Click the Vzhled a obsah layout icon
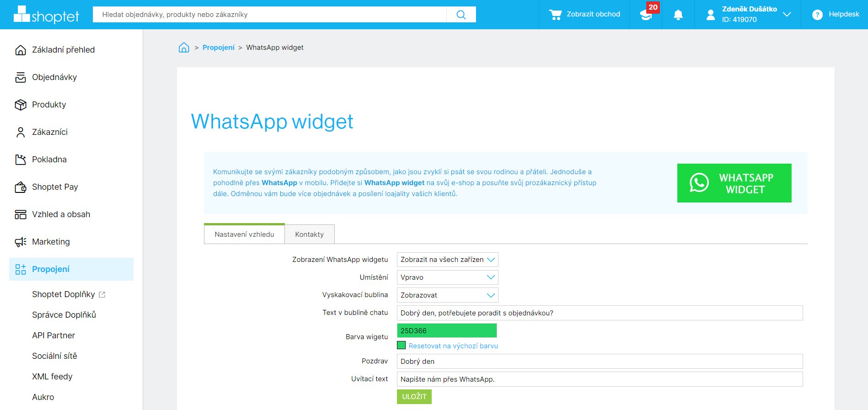The image size is (868, 410). (x=21, y=214)
